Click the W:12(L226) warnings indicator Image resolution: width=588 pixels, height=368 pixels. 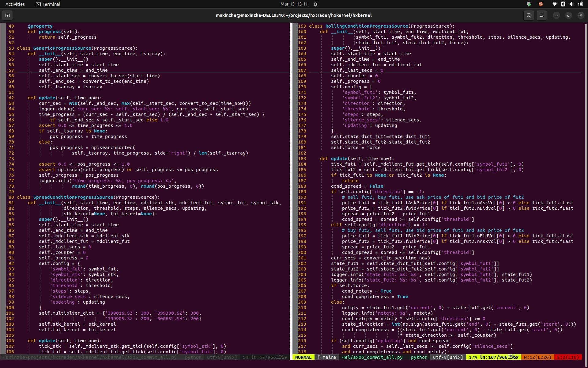pyautogui.click(x=537, y=357)
